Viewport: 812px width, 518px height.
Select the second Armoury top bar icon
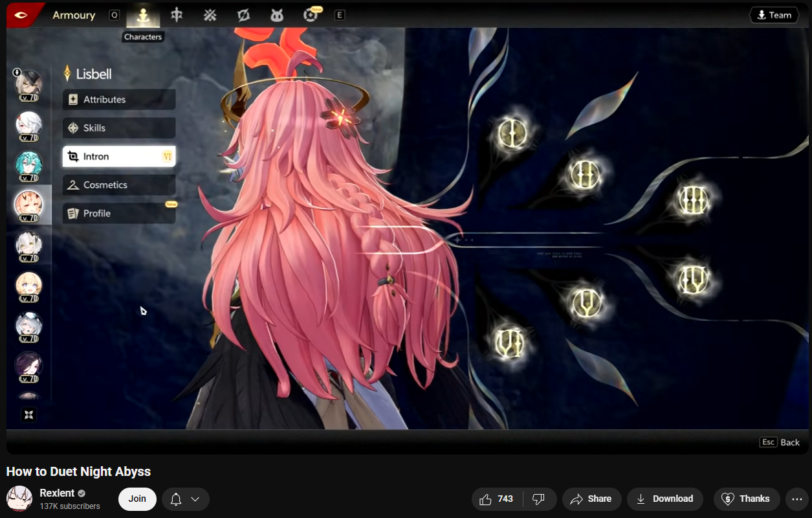[x=176, y=15]
